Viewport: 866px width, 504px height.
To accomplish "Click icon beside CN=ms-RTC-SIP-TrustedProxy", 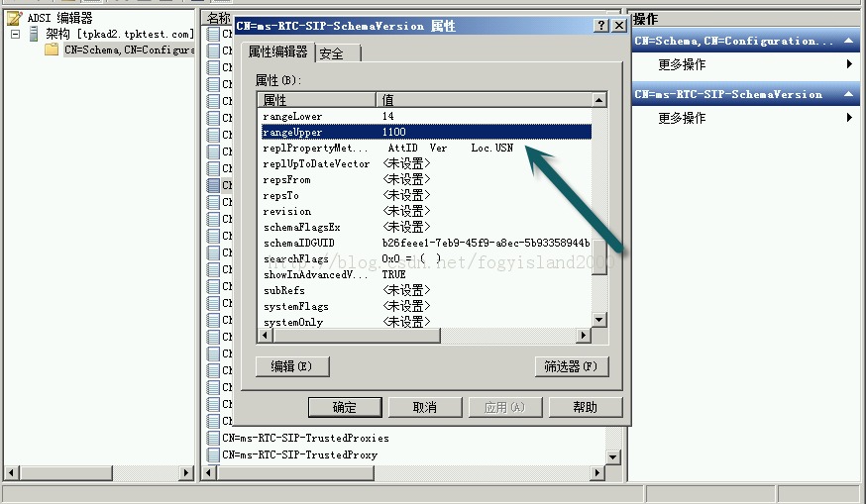I will 213,455.
